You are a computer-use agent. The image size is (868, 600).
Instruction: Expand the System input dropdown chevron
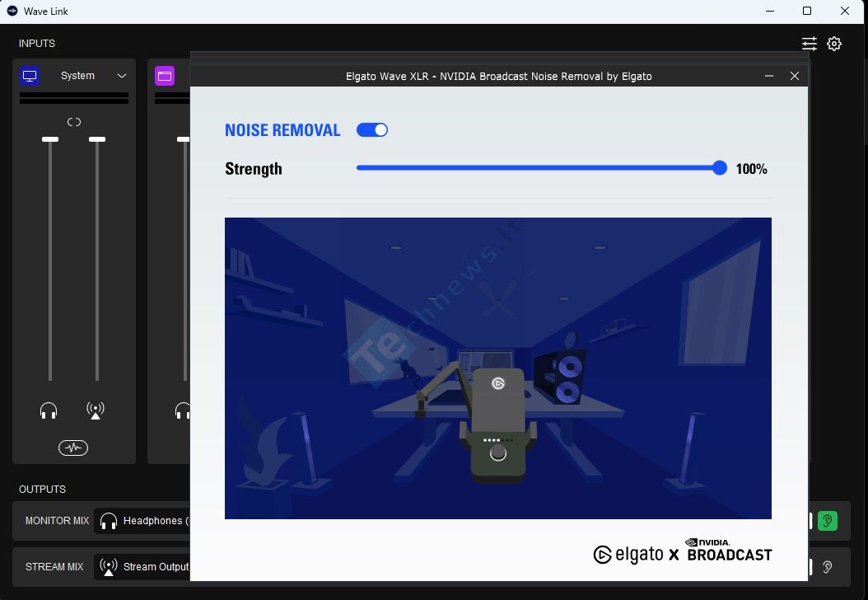(122, 76)
